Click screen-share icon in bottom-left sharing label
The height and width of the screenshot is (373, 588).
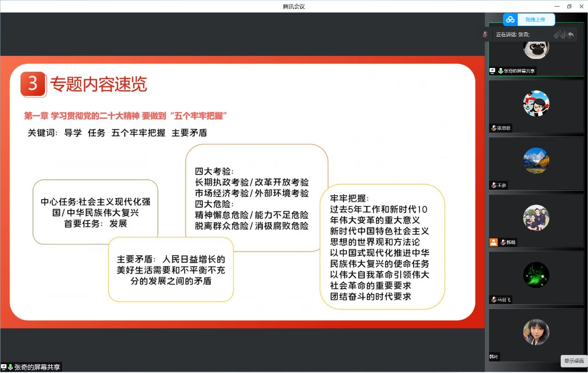tap(4, 367)
